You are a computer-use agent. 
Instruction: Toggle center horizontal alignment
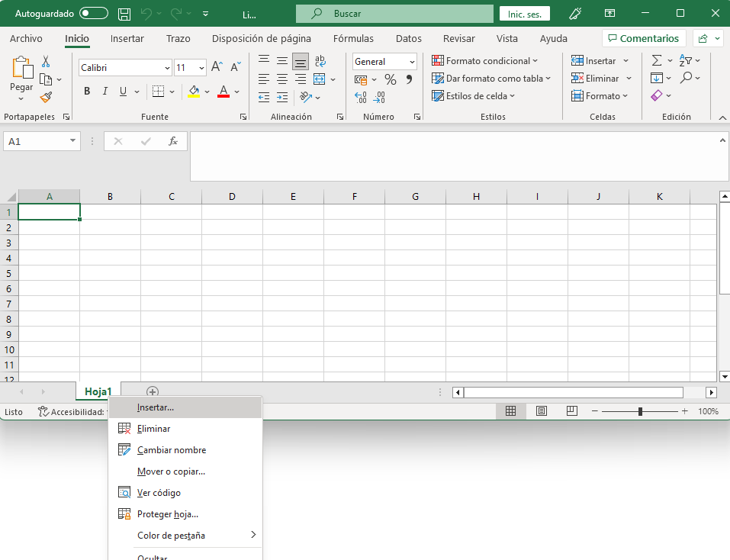282,79
